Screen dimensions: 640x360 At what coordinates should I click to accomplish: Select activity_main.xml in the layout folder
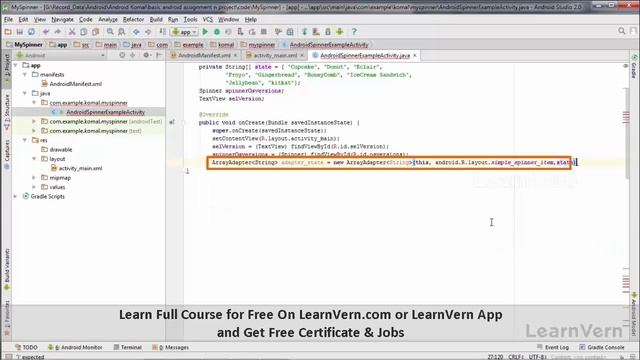(x=76, y=168)
